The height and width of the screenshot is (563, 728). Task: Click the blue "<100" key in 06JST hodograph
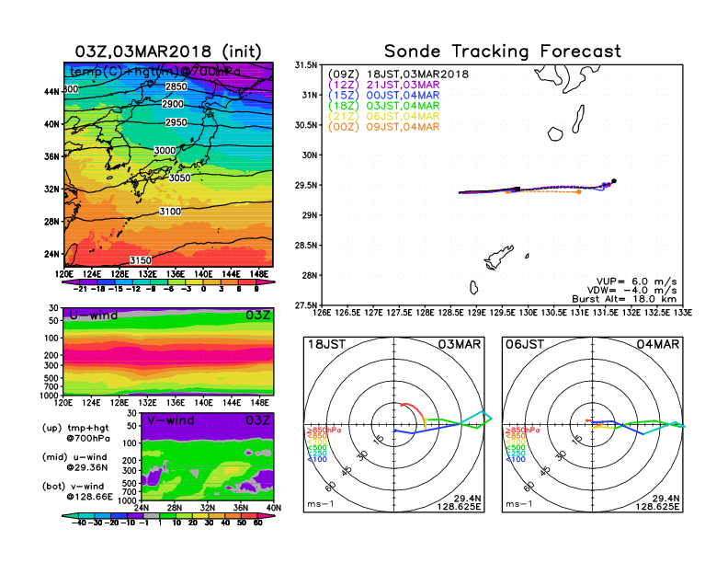516,459
